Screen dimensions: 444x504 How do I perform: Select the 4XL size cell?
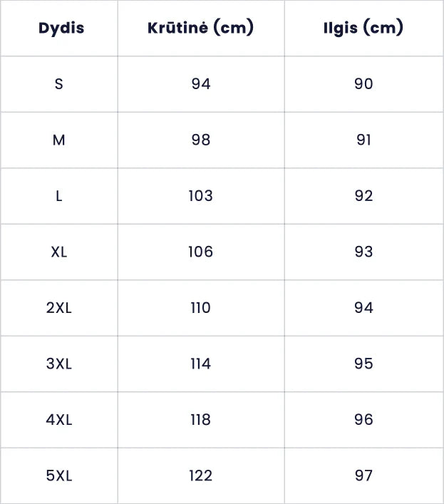tap(59, 420)
